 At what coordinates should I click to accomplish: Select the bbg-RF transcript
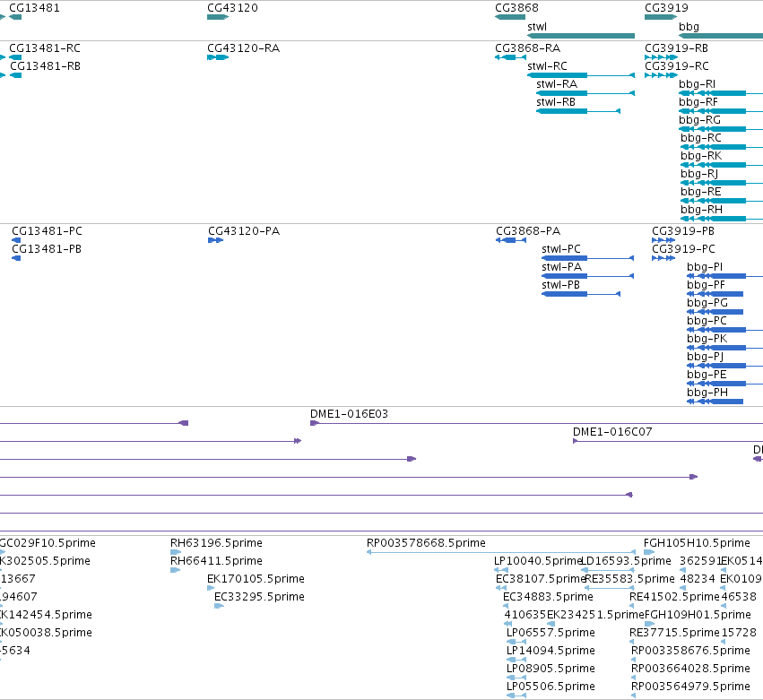[x=698, y=102]
